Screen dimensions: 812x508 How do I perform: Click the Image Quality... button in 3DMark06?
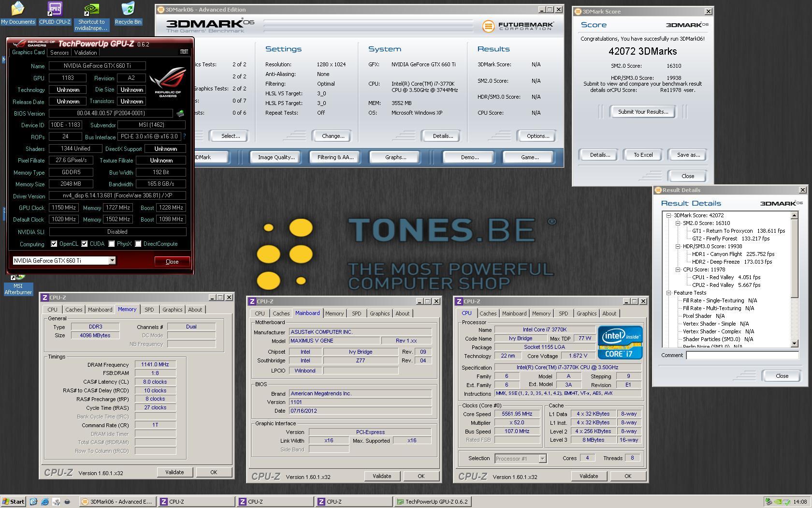[276, 157]
